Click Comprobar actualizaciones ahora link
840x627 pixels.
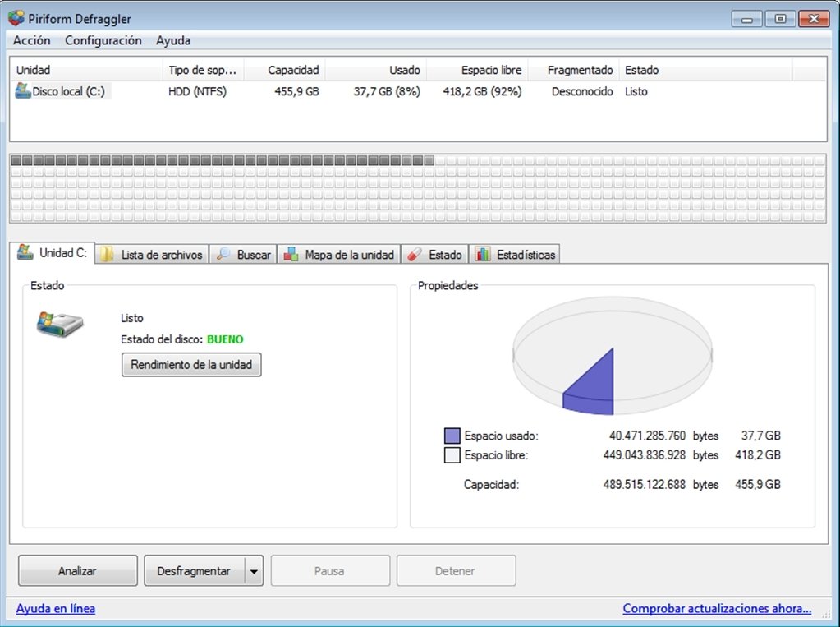[717, 609]
